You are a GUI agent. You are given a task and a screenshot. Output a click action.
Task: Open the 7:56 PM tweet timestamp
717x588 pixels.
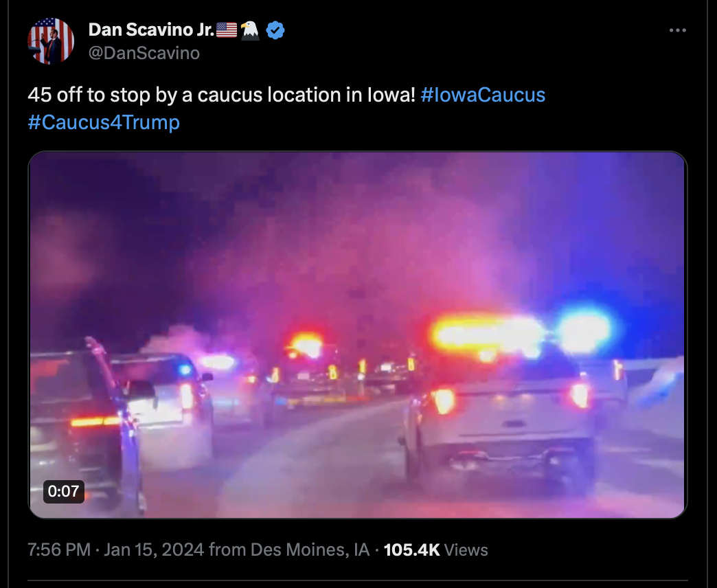[59, 550]
